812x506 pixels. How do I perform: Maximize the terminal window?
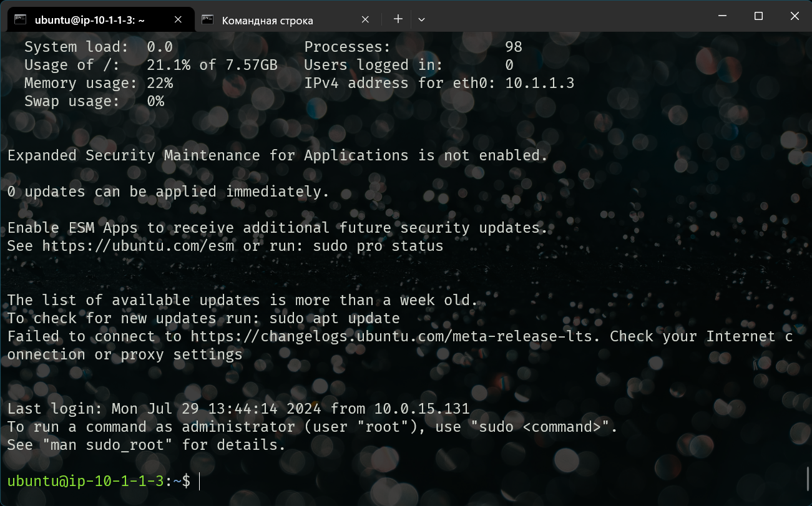758,16
